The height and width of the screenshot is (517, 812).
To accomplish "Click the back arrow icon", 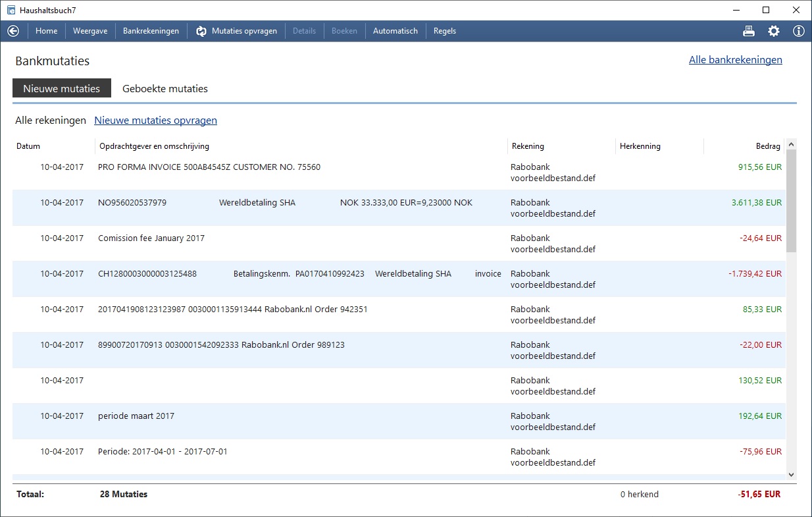I will [x=13, y=31].
